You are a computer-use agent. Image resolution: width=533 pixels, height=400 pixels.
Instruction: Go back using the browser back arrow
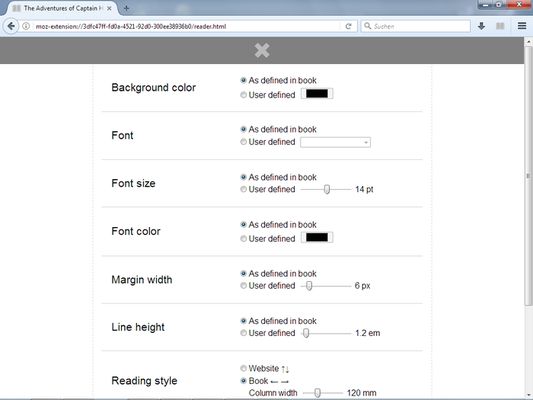(11, 26)
